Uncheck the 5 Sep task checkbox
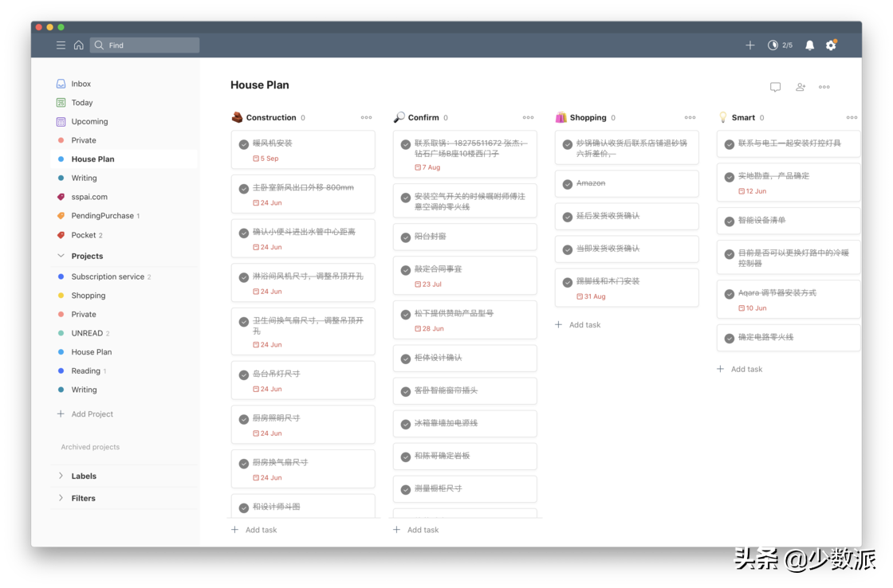Viewport: 893px width, 588px height. 244,144
